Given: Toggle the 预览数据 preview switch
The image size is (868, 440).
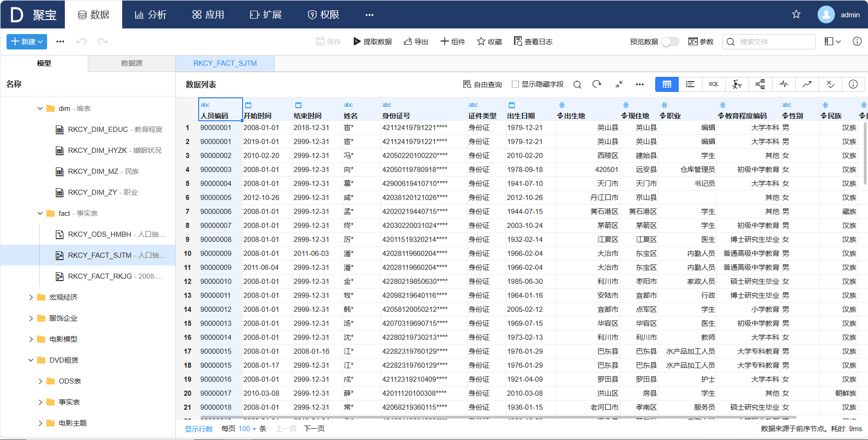Looking at the screenshot, I should 670,42.
